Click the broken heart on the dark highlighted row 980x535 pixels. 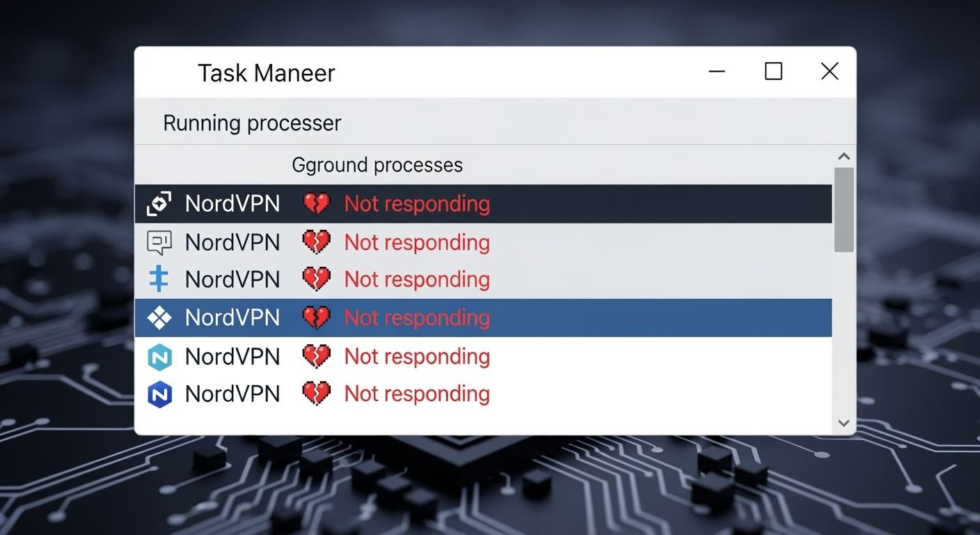point(316,204)
